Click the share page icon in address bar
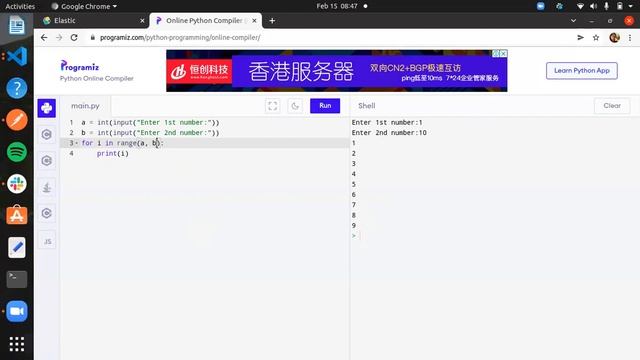This screenshot has width=640, height=360. click(580, 38)
